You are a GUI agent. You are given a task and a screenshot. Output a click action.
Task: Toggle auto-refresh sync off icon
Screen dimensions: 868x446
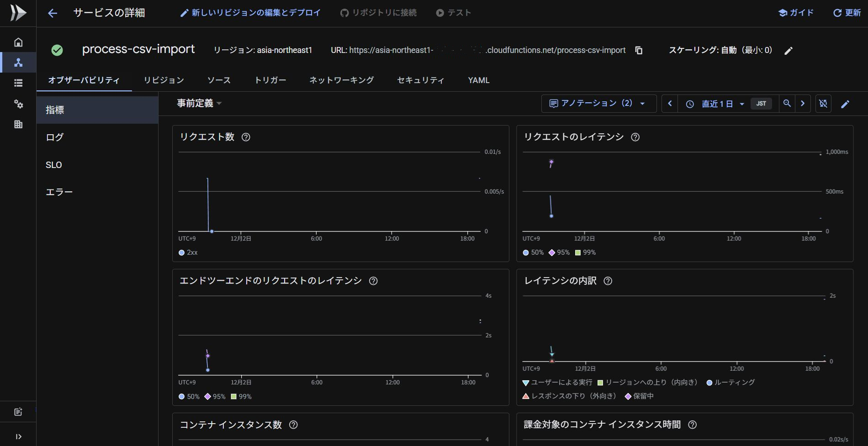click(x=823, y=104)
